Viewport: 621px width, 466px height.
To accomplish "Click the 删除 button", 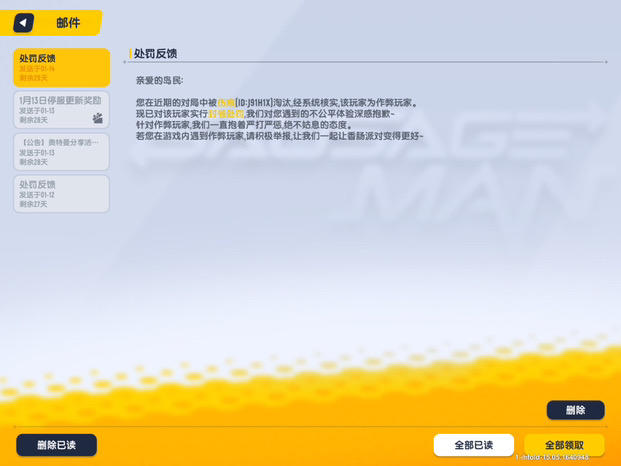I will click(x=575, y=410).
